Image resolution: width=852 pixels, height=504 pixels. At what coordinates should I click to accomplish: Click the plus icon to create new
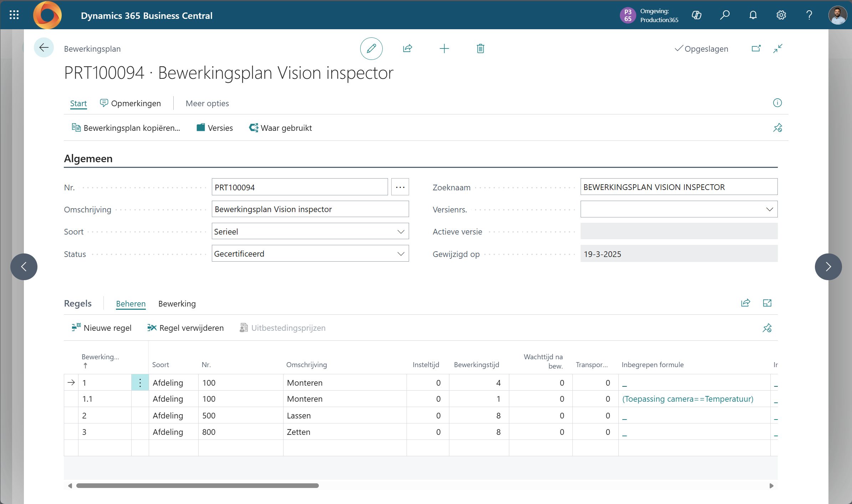(x=444, y=48)
